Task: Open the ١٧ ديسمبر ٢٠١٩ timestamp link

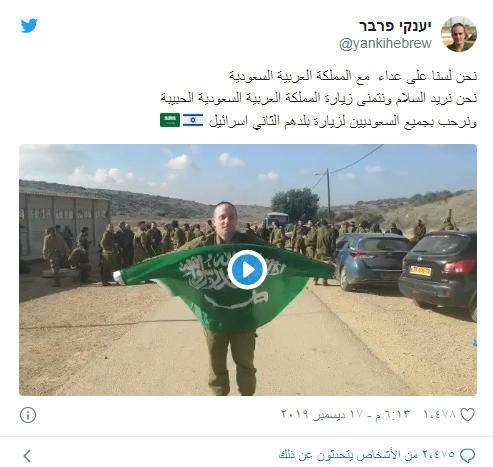Action: [345, 414]
